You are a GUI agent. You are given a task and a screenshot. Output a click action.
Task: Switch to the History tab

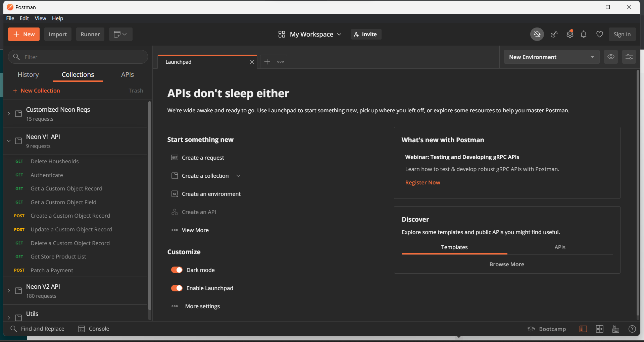tap(28, 74)
